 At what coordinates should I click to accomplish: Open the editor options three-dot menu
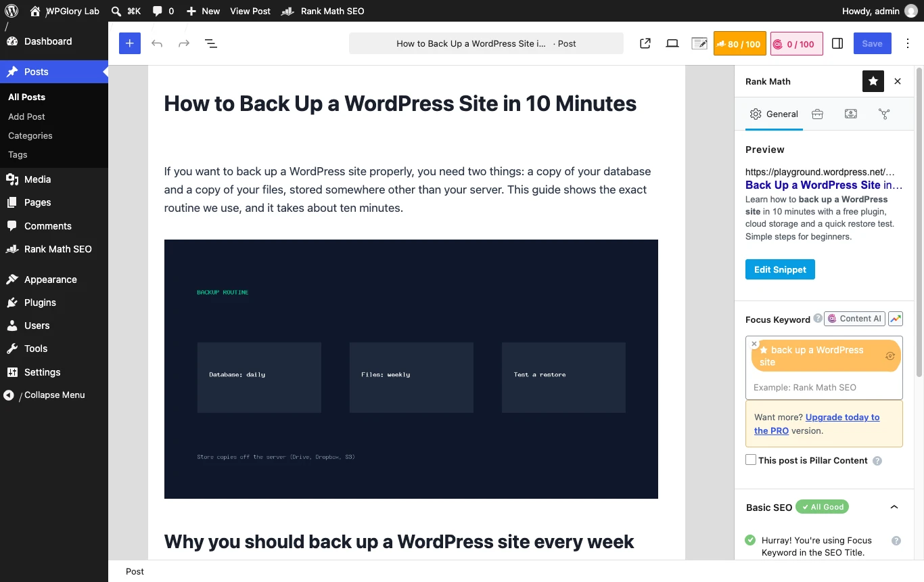coord(906,43)
